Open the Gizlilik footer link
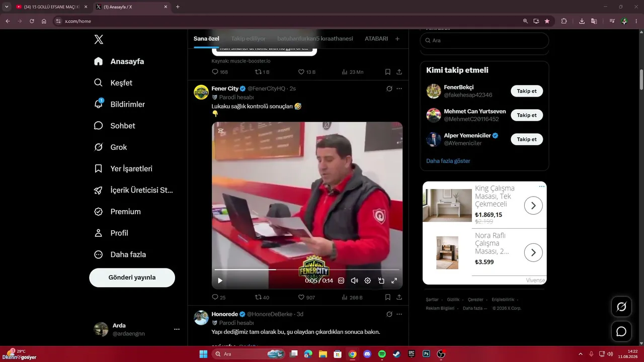Screen dimensions: 644x362 453,300
